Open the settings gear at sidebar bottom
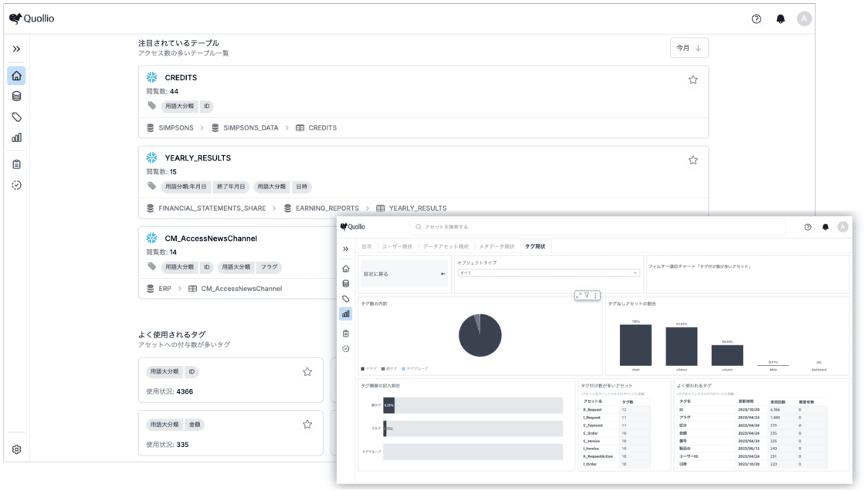Screen dimensions: 868x491 (16, 449)
